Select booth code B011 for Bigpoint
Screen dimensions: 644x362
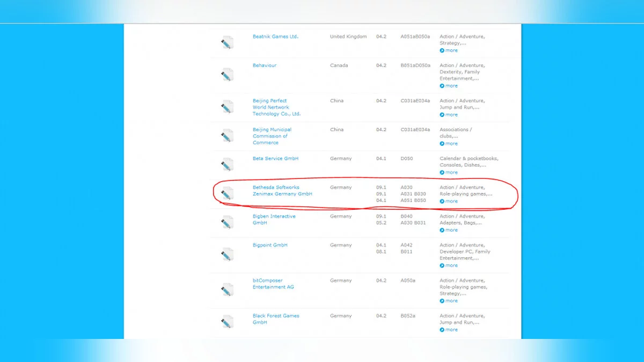(x=406, y=252)
